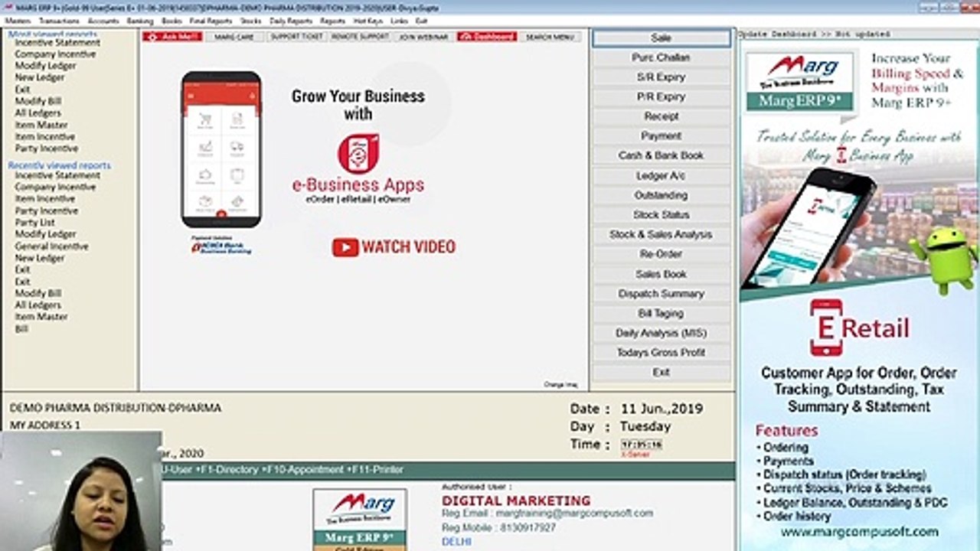Open the Payment shortcut
980x551 pixels.
click(x=661, y=136)
